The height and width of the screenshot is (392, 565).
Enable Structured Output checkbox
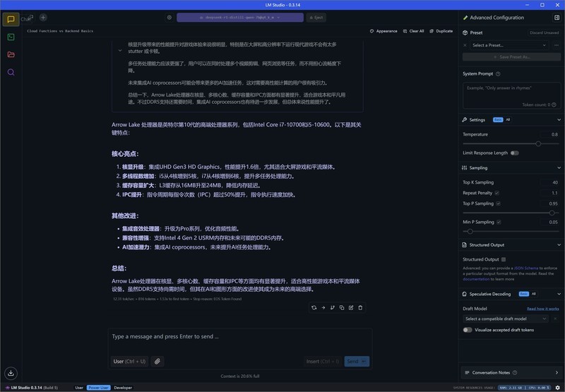tap(504, 259)
